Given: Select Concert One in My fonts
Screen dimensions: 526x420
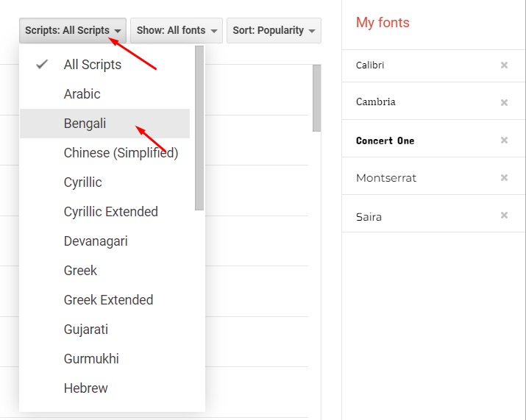Looking at the screenshot, I should (385, 140).
